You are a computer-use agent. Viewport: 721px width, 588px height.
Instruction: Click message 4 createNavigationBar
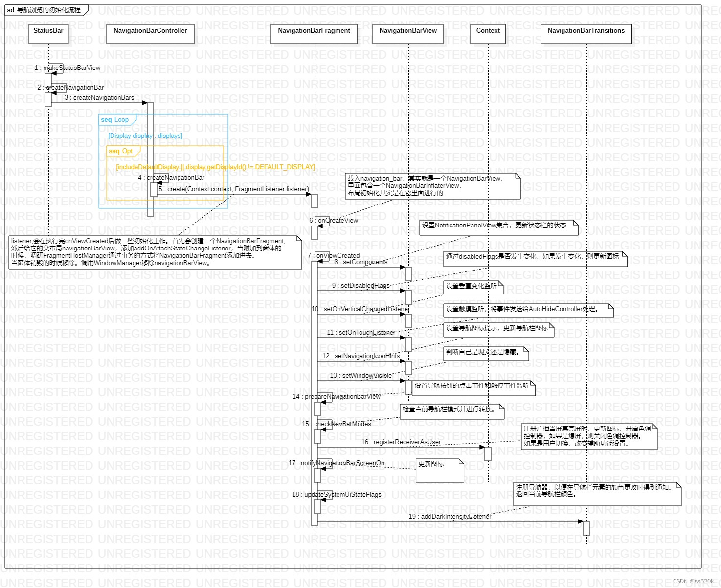171,178
